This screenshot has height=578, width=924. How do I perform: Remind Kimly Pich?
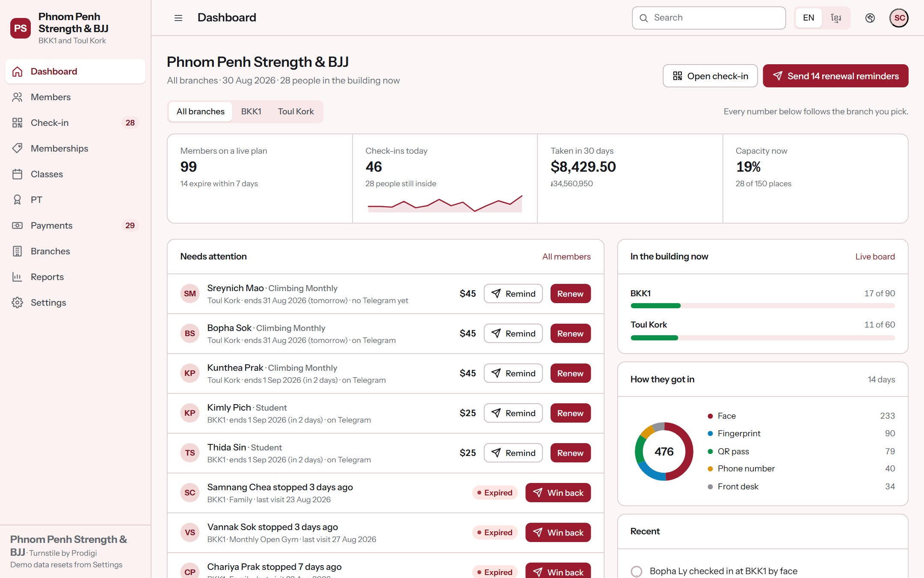pyautogui.click(x=513, y=413)
